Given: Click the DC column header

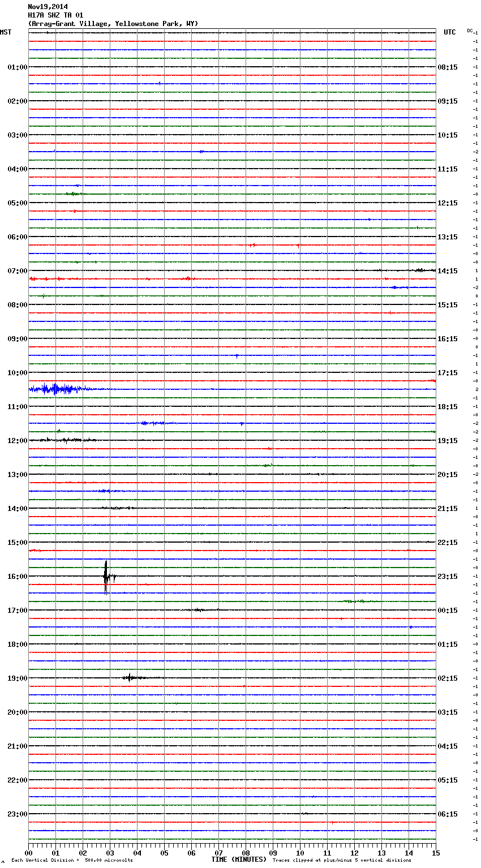Looking at the screenshot, I should tap(470, 31).
